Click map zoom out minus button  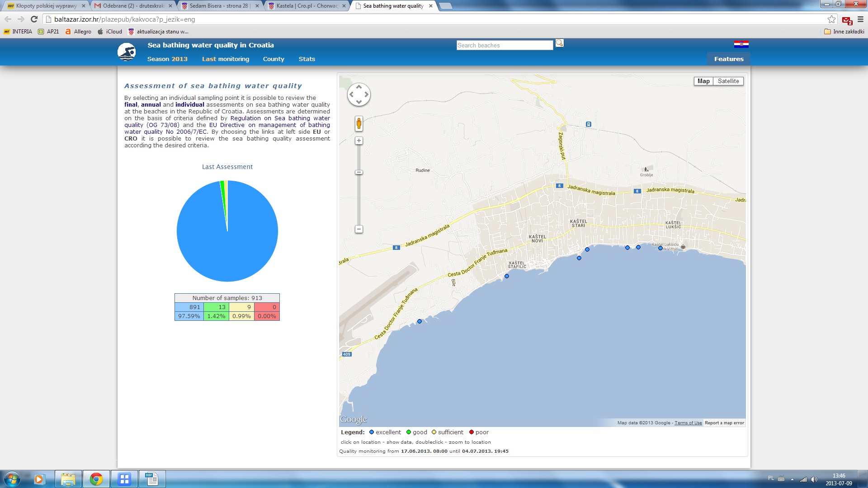[x=359, y=229]
